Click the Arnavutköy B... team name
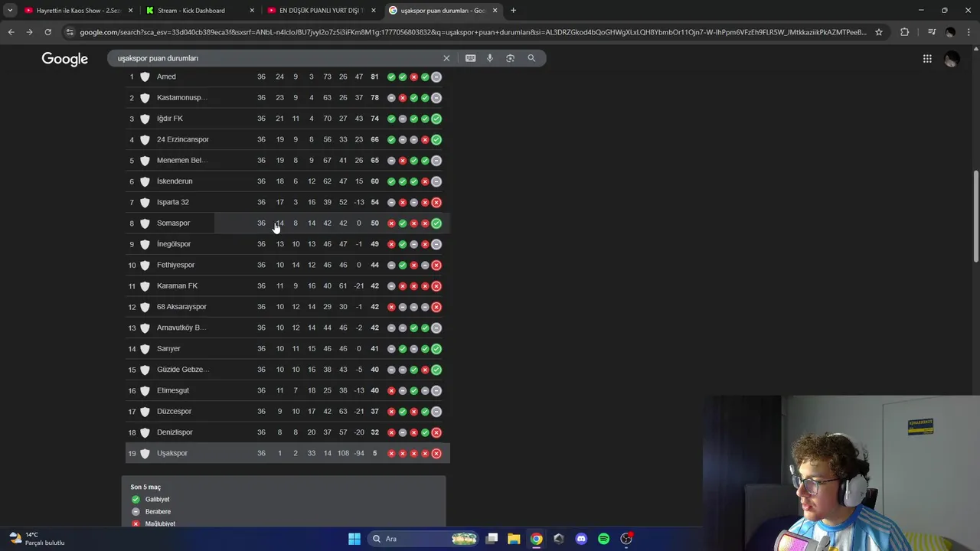 point(181,328)
